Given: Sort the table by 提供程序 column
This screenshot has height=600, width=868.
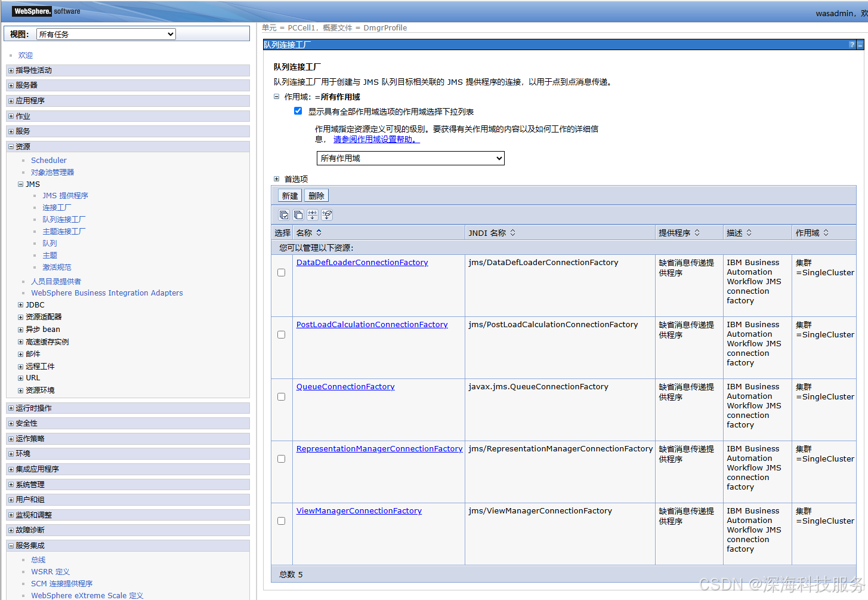Looking at the screenshot, I should [697, 232].
